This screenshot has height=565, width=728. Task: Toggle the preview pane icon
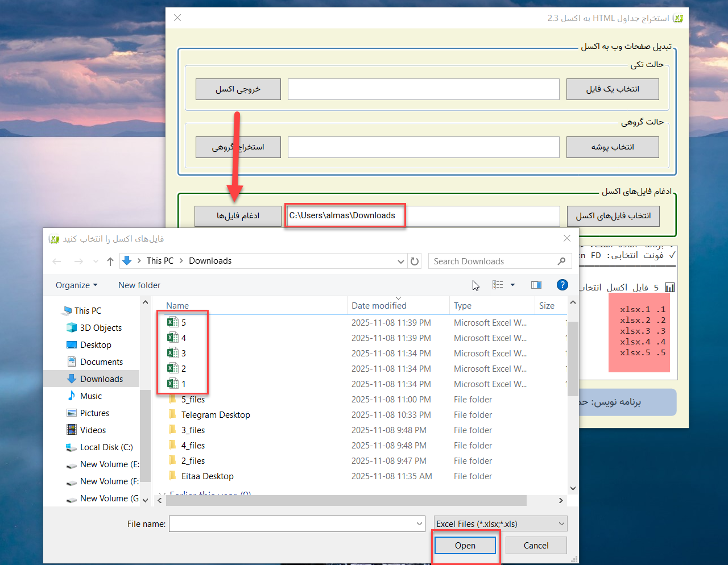click(536, 285)
